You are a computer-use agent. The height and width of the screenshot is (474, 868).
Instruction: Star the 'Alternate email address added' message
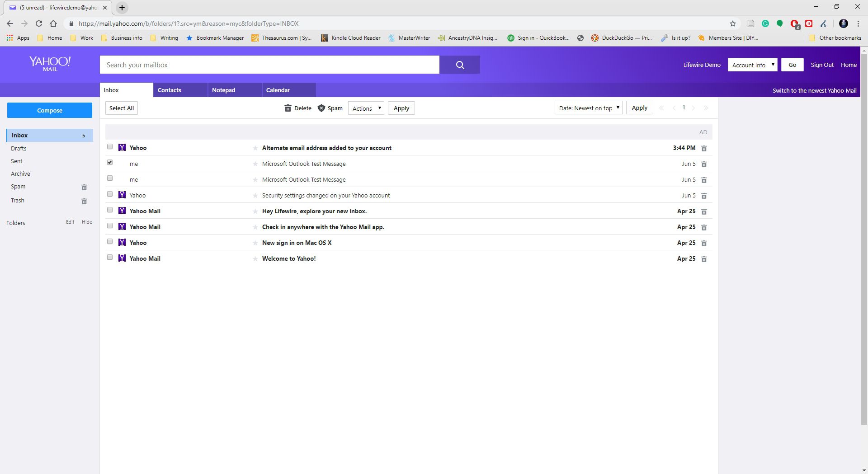[x=255, y=148]
